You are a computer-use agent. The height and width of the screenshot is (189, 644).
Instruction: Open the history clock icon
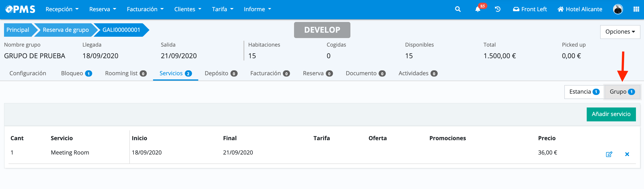pyautogui.click(x=497, y=9)
